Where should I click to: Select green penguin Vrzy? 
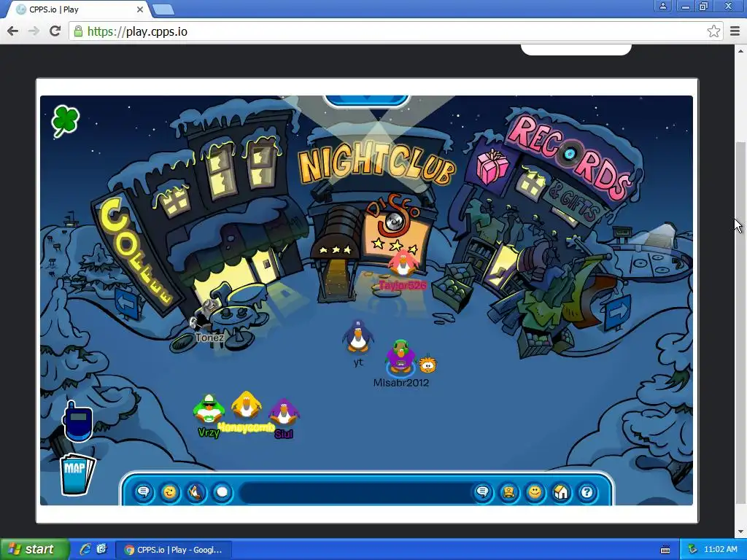[x=209, y=409]
